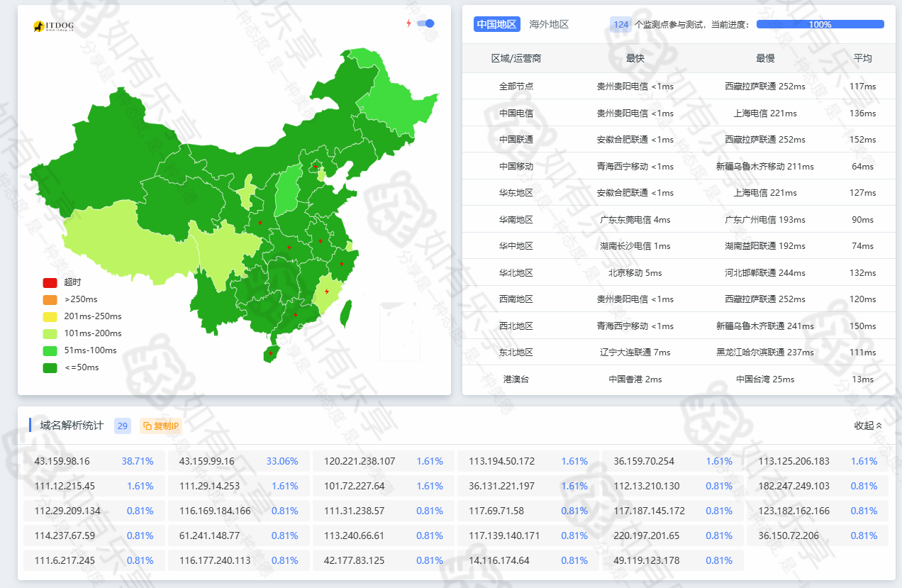Click the ITDOG logo
Image resolution: width=902 pixels, height=588 pixels.
click(x=53, y=26)
